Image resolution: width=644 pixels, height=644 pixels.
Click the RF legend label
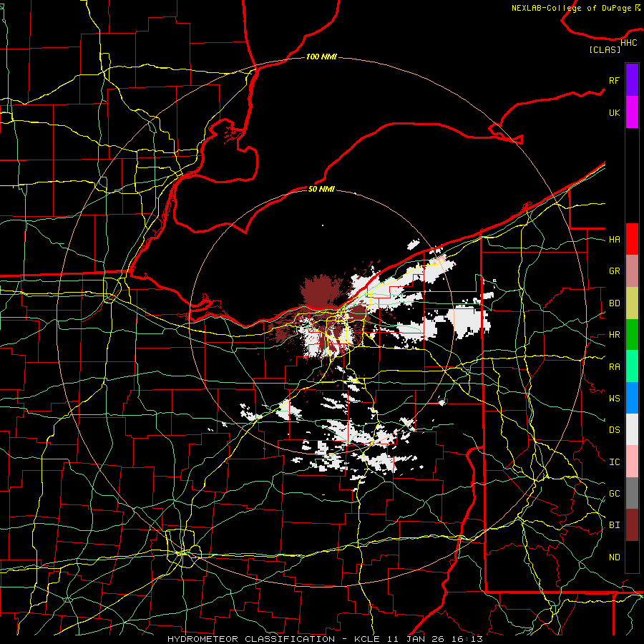614,81
